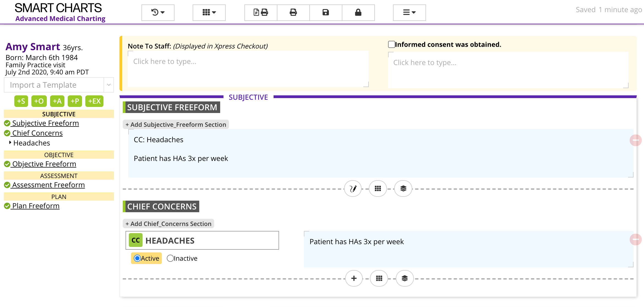The width and height of the screenshot is (644, 307).
Task: Click the CHIEF CONCERNS section heading
Action: click(x=162, y=206)
